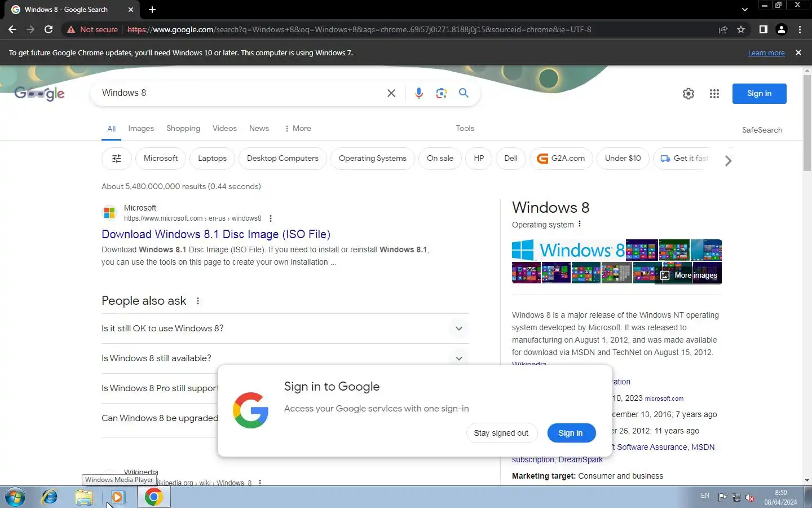
Task: Submit search with magnifying glass icon
Action: [x=464, y=93]
